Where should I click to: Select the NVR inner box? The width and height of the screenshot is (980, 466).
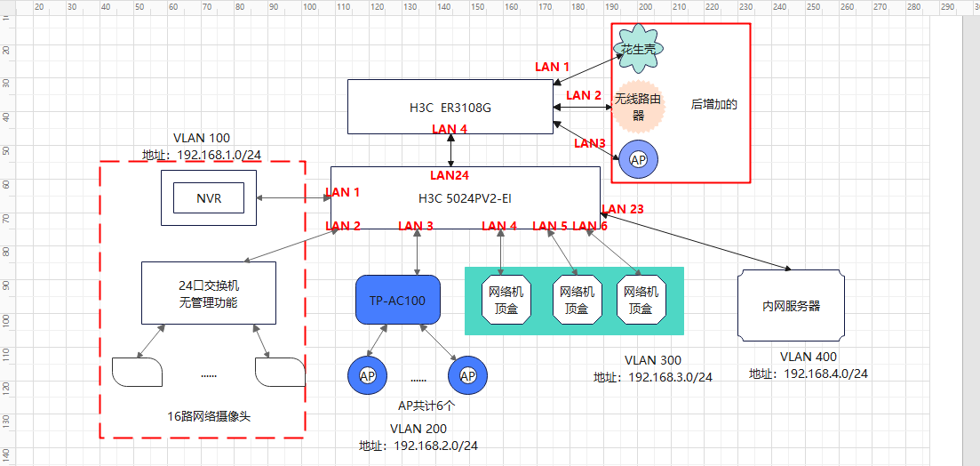209,198
